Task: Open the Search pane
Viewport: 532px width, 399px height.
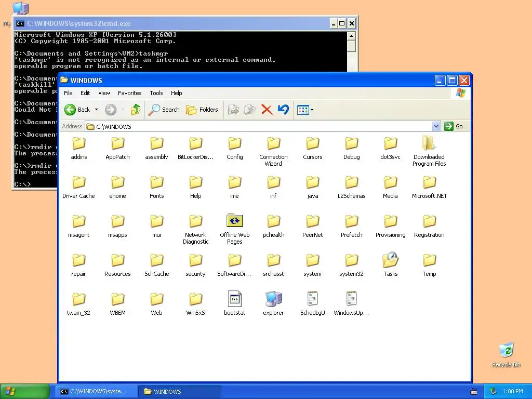Action: 164,110
